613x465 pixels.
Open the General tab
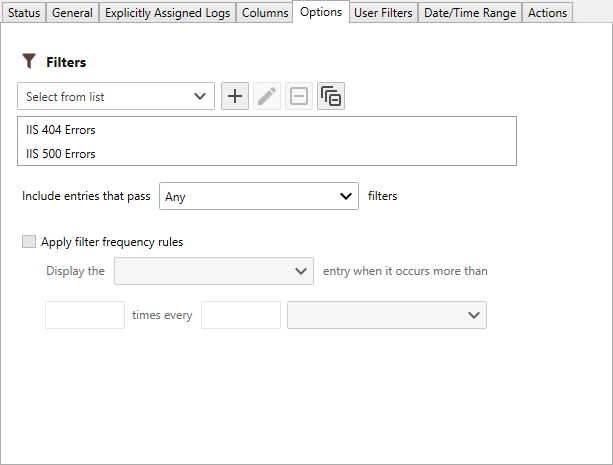(73, 13)
